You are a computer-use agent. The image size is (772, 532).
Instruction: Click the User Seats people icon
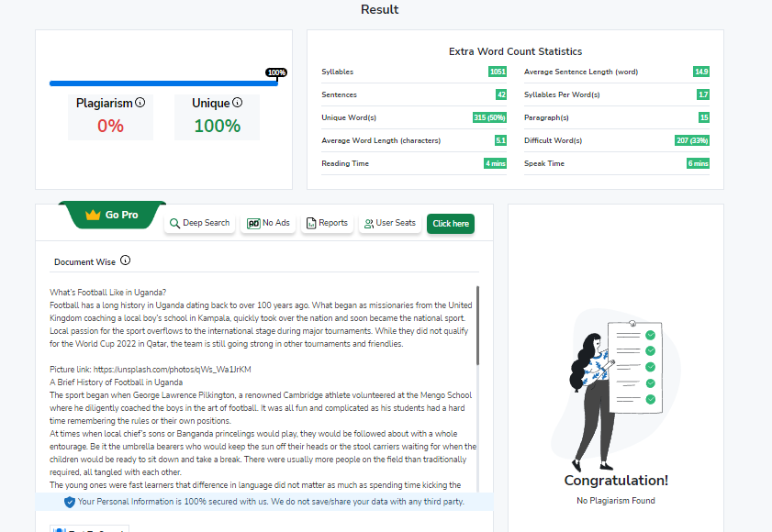click(368, 223)
